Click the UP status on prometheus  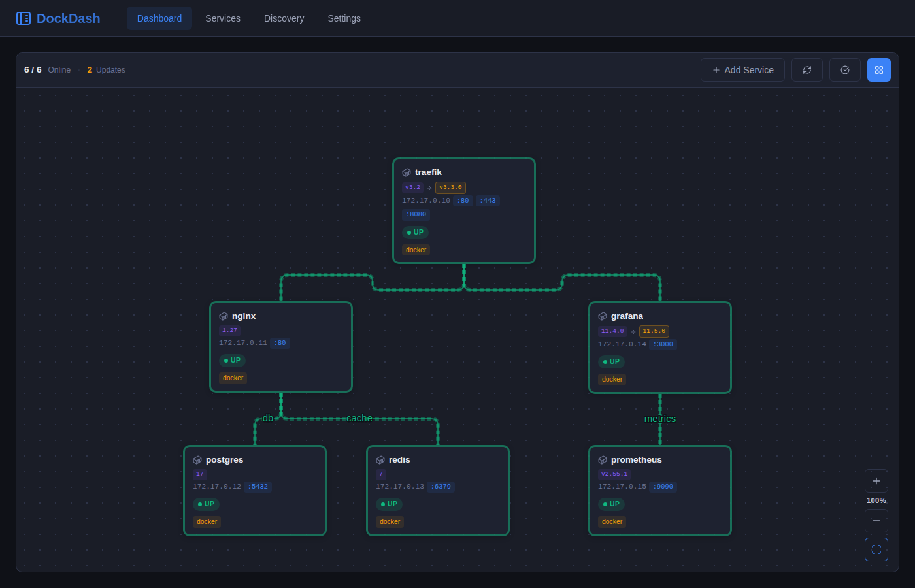click(611, 504)
